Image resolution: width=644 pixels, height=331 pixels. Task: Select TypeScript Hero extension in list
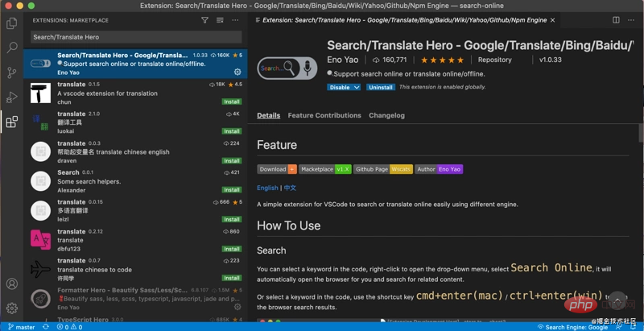coord(135,319)
